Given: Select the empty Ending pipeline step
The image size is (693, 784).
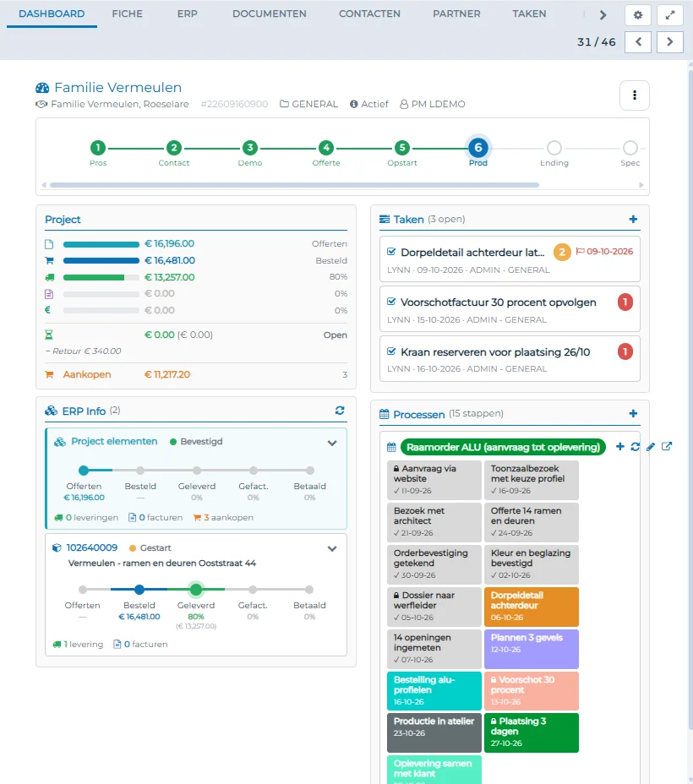Looking at the screenshot, I should click(x=554, y=148).
